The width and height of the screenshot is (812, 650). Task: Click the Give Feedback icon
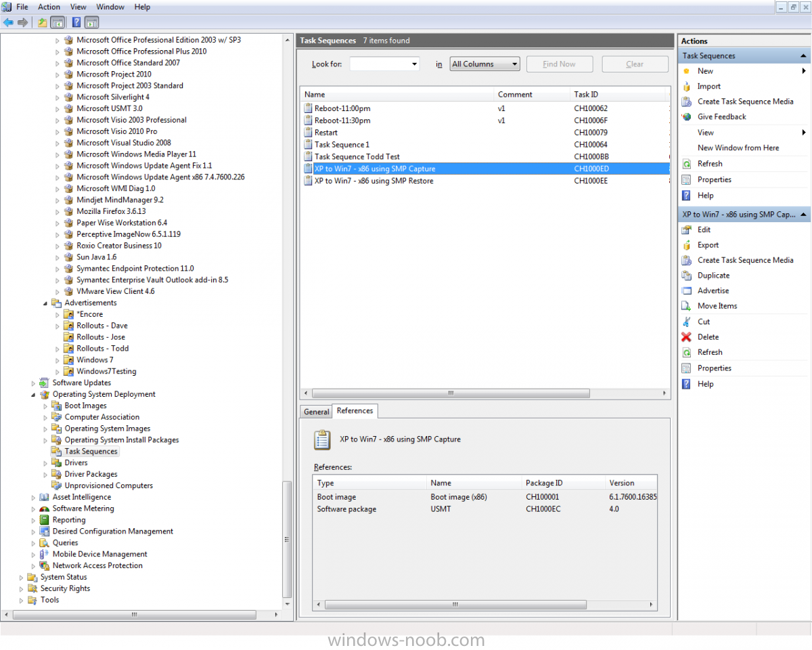point(686,117)
